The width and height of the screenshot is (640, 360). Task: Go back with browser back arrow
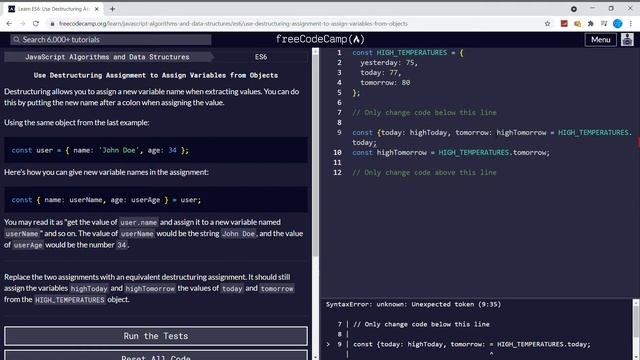[9, 24]
